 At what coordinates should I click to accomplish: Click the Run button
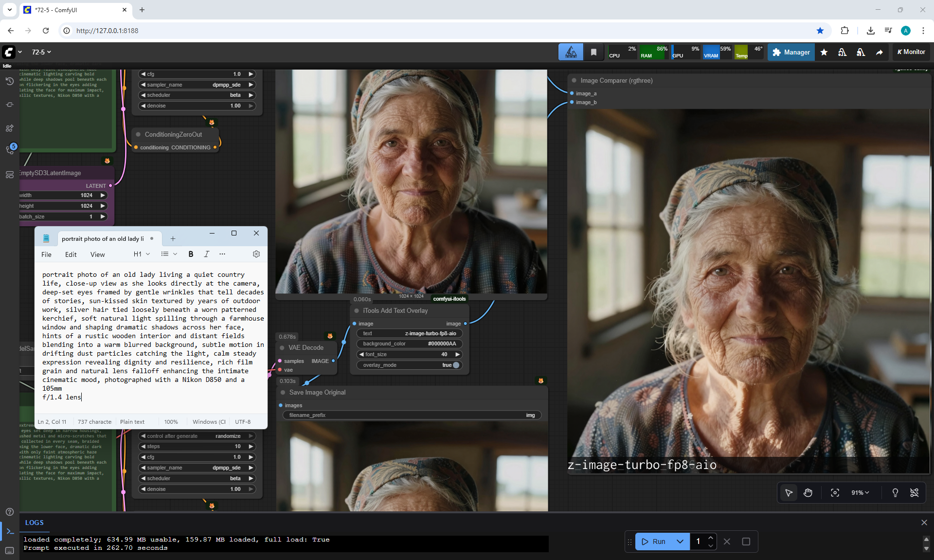(654, 542)
